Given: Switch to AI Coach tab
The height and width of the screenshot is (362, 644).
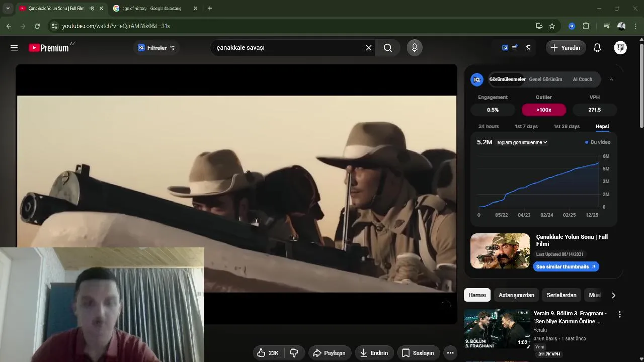Looking at the screenshot, I should click(583, 79).
